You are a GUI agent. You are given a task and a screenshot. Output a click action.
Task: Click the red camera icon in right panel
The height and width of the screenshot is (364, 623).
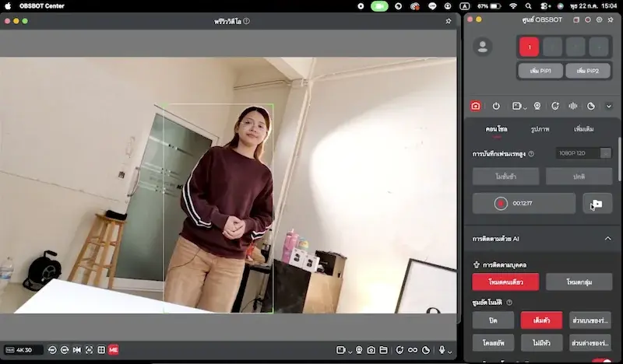point(475,106)
